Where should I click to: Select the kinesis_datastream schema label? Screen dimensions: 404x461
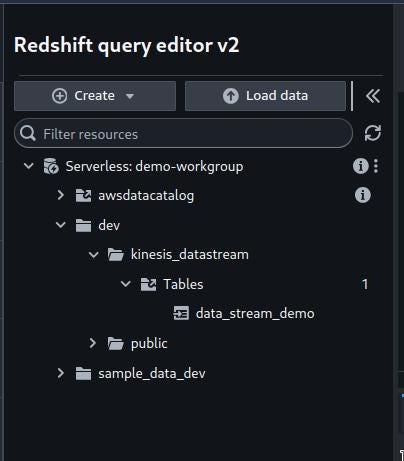tap(190, 255)
